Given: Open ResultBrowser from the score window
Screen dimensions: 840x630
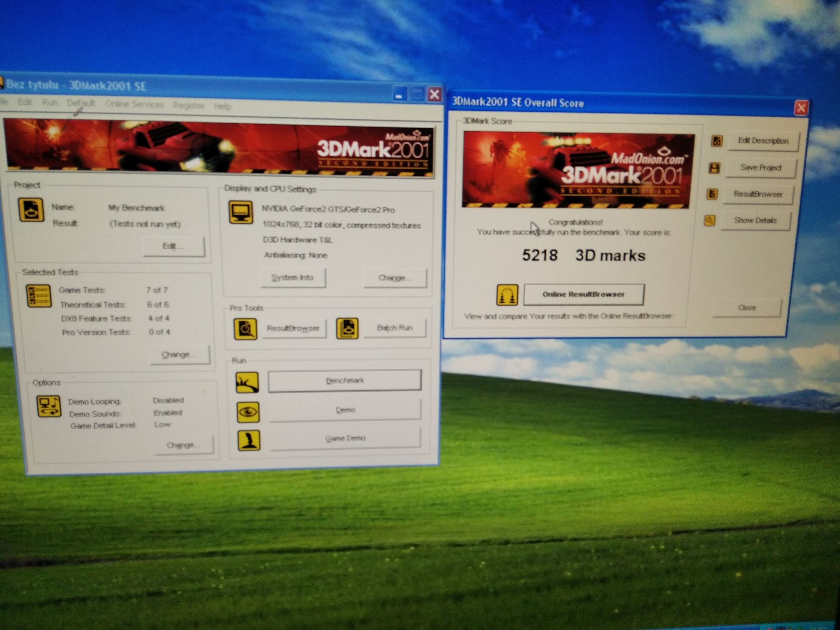Looking at the screenshot, I should click(758, 194).
